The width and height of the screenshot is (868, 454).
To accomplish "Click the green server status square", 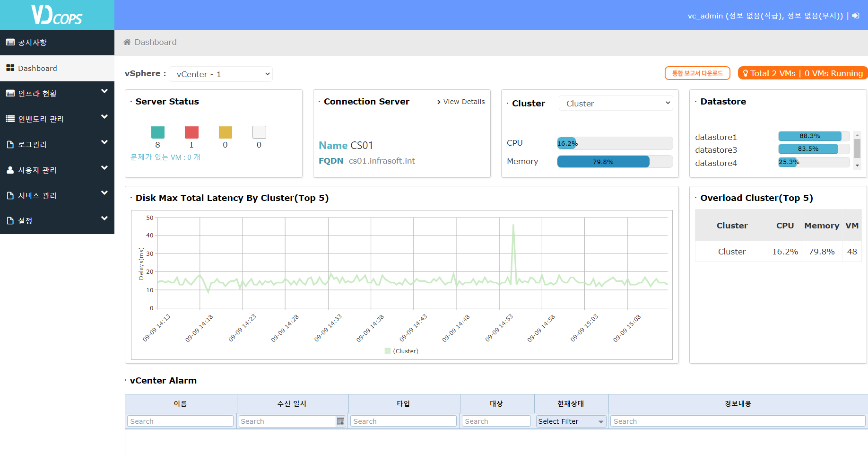I will pyautogui.click(x=158, y=132).
